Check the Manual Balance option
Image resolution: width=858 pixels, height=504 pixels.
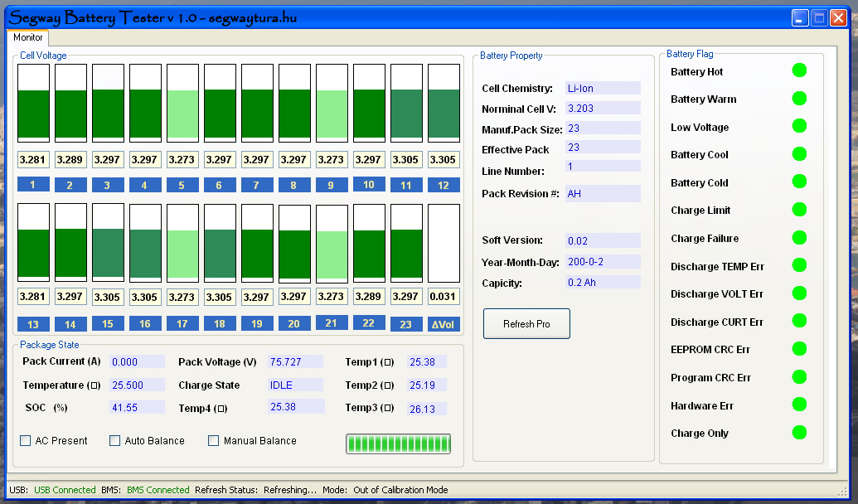click(214, 441)
